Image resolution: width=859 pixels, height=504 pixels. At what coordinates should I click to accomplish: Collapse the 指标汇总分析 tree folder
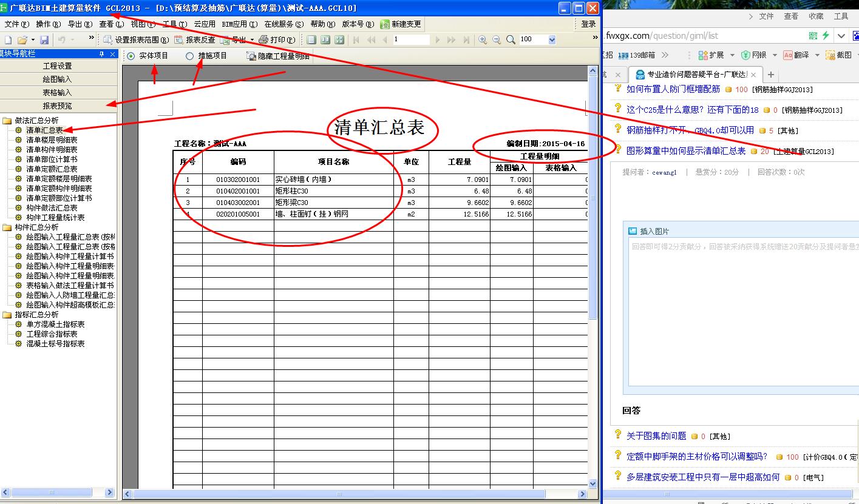tap(7, 315)
